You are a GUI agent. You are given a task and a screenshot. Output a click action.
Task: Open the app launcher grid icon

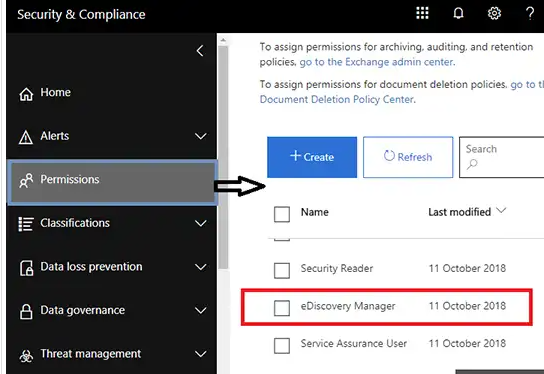[x=422, y=13]
